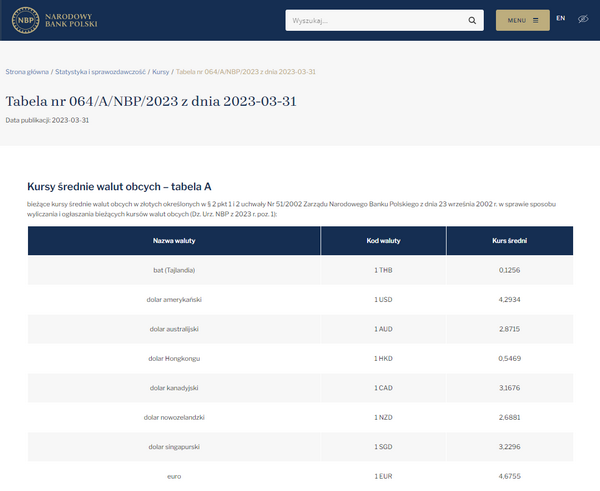Open Statystyka i sprawozdawczość breadcrumb
Screen dimensions: 600x491
[x=100, y=72]
